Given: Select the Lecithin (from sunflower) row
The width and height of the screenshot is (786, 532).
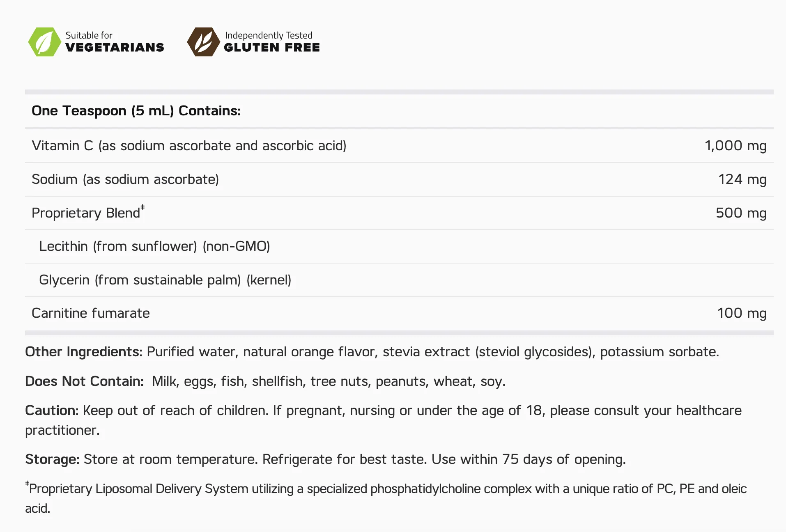Looking at the screenshot, I should 399,246.
